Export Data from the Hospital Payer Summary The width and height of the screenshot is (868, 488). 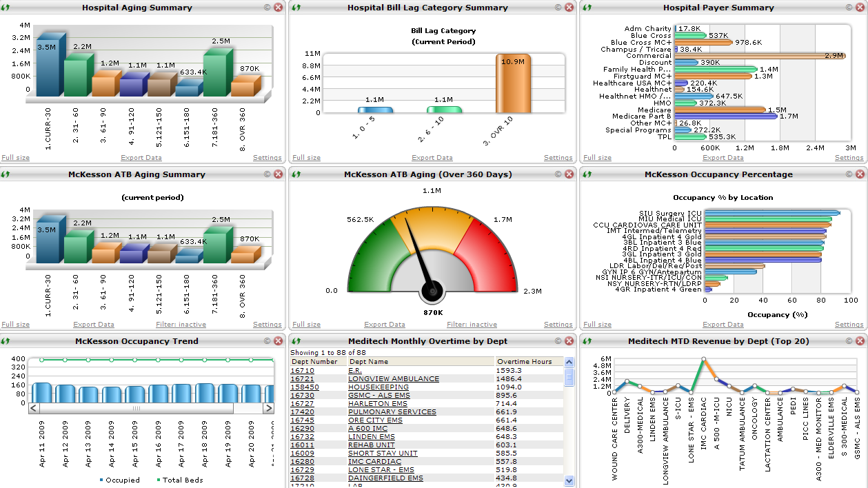[x=722, y=157]
